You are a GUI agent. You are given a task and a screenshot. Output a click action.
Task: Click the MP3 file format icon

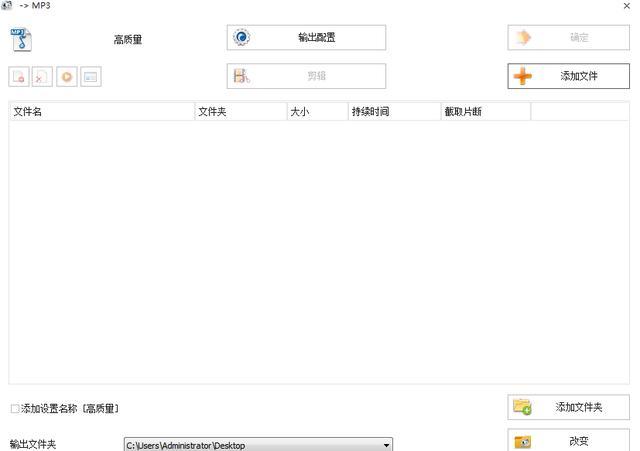coord(21,40)
